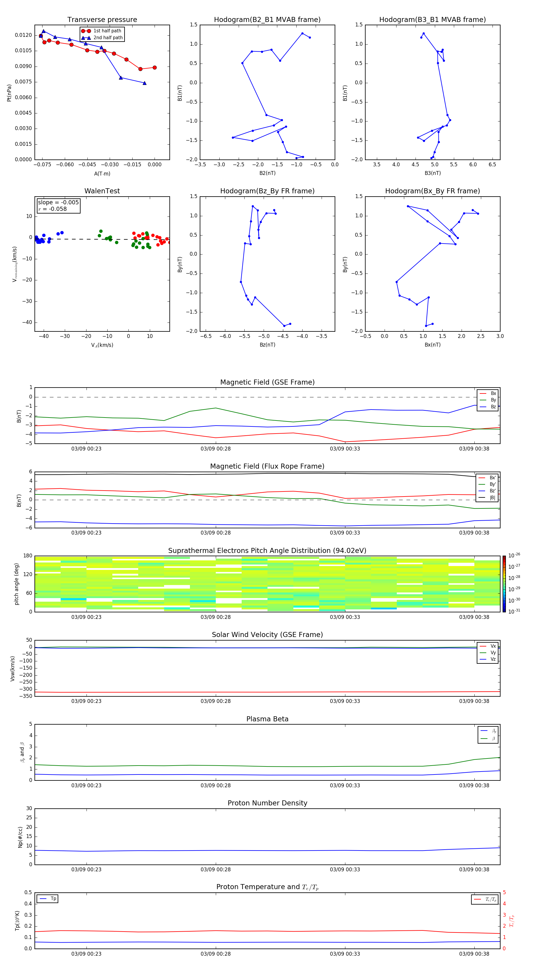Click the 10^-31 label on the color bar
The width and height of the screenshot is (535, 980).
pyautogui.click(x=514, y=611)
